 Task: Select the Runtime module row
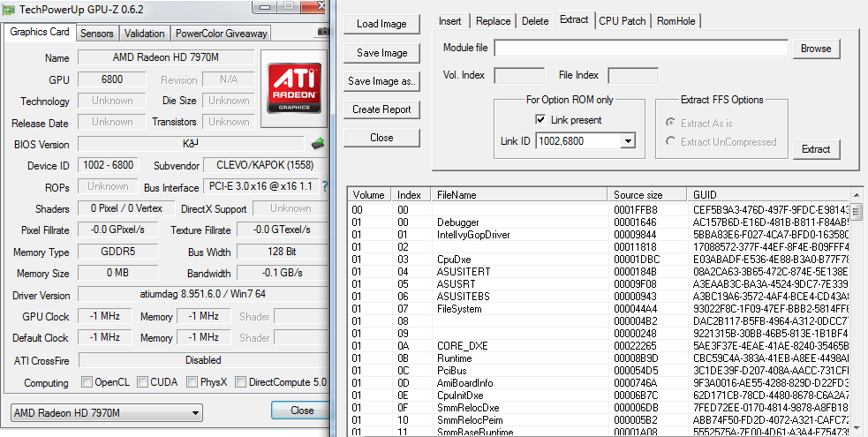(x=599, y=358)
